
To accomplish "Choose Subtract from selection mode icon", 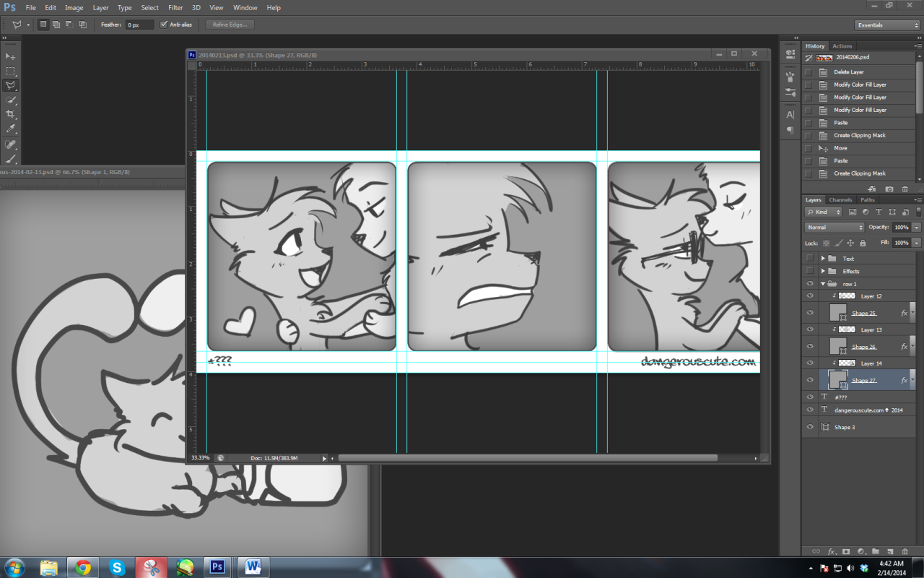I will click(69, 25).
